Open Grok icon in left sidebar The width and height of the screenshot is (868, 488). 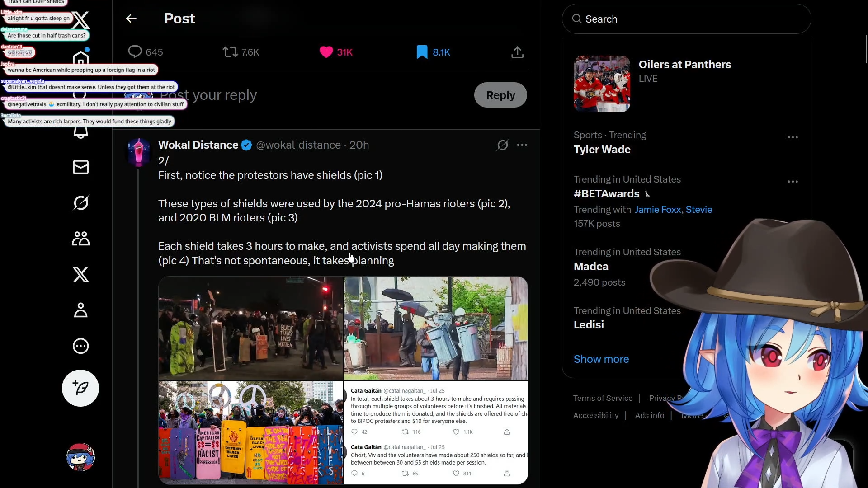coord(81,203)
